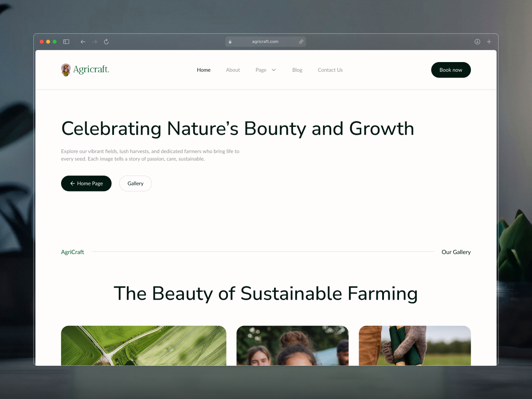Viewport: 532px width, 399px height.
Task: Open the Page menu chevron
Action: tap(274, 70)
